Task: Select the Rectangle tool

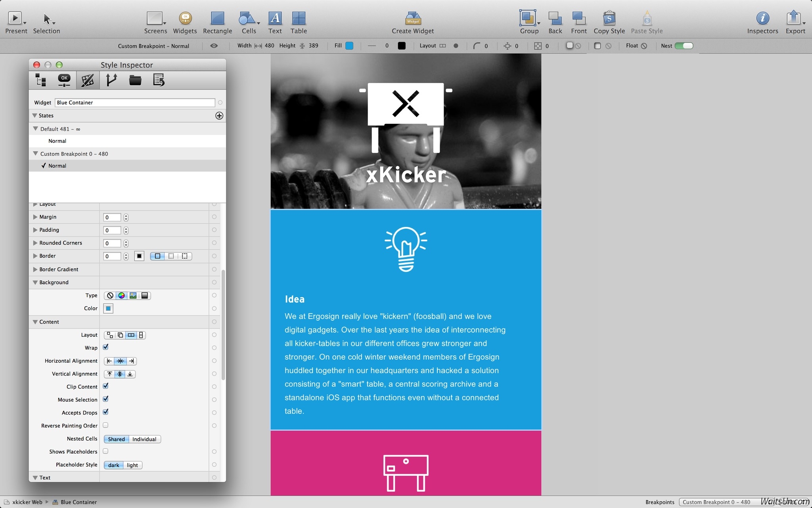Action: [217, 18]
